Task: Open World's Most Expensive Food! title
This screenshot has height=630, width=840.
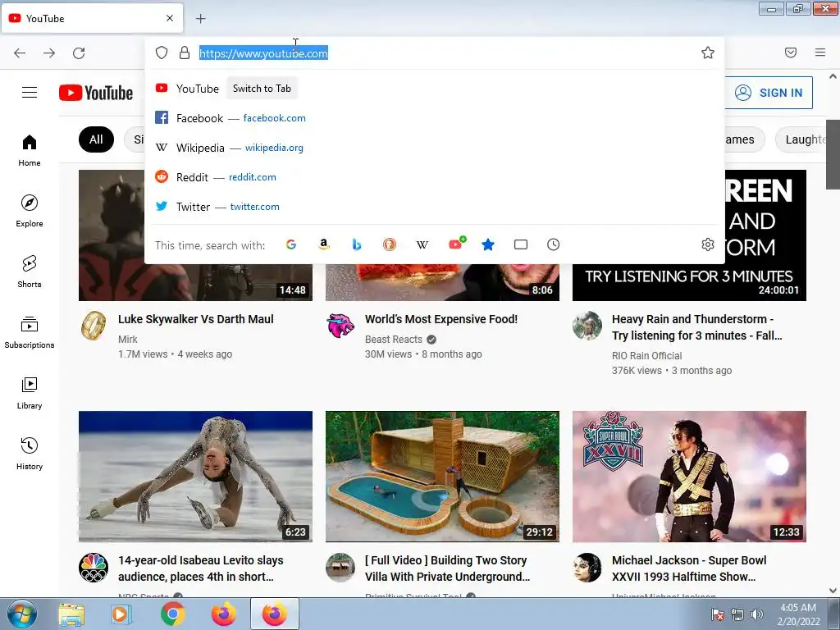Action: 441,319
